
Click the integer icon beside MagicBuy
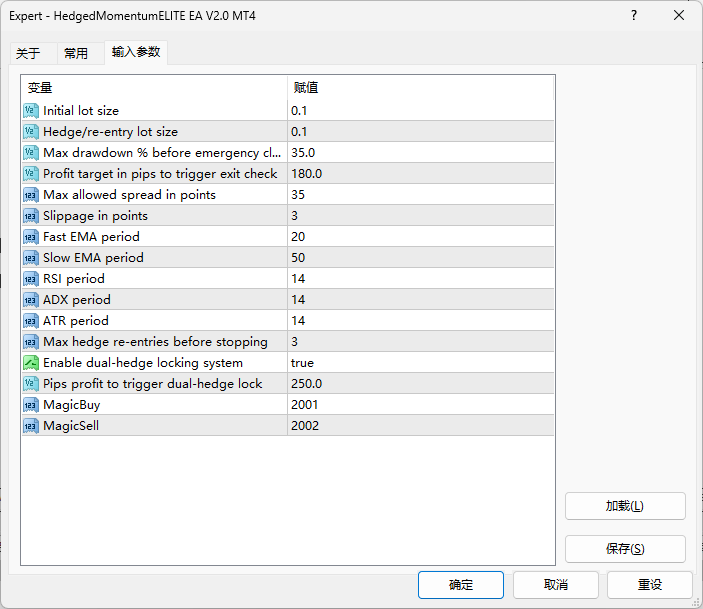click(30, 405)
